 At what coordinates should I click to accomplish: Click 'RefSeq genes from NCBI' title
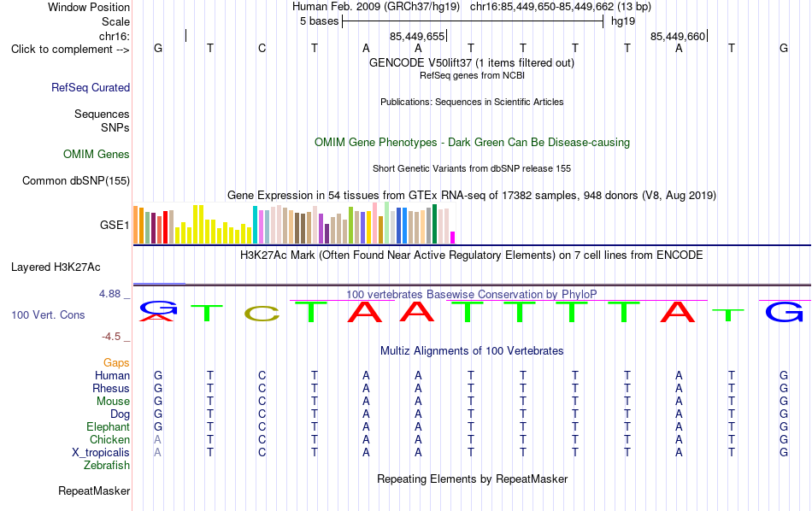(473, 75)
